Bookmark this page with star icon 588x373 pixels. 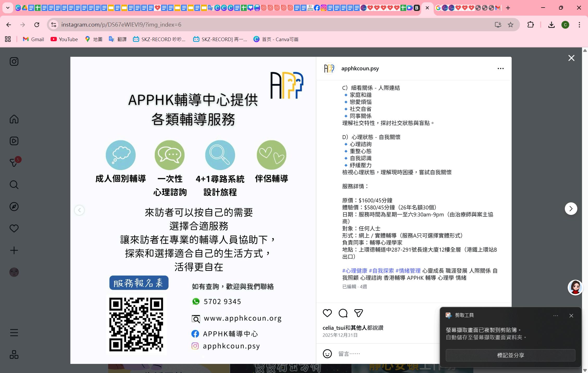510,24
